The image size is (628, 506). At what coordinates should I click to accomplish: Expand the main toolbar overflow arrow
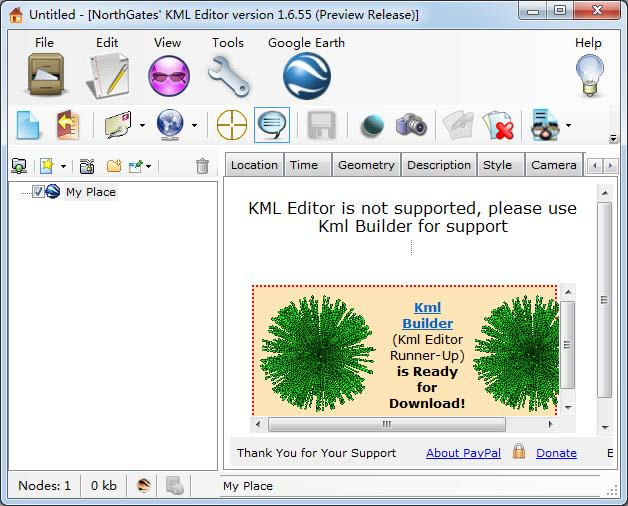tap(613, 139)
